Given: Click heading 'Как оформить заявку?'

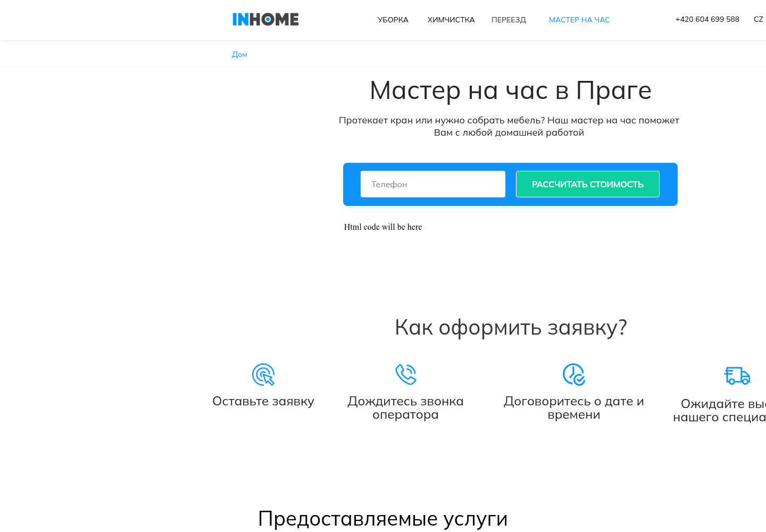Looking at the screenshot, I should [x=511, y=327].
